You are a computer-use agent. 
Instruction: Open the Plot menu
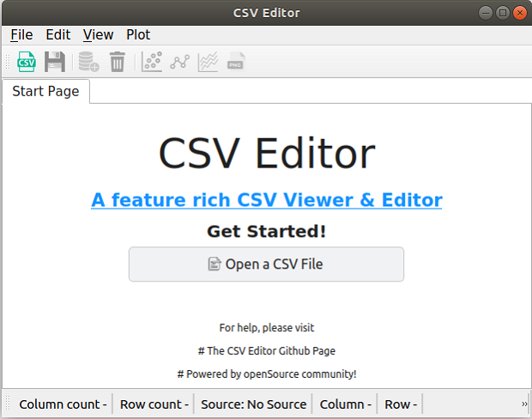click(138, 34)
